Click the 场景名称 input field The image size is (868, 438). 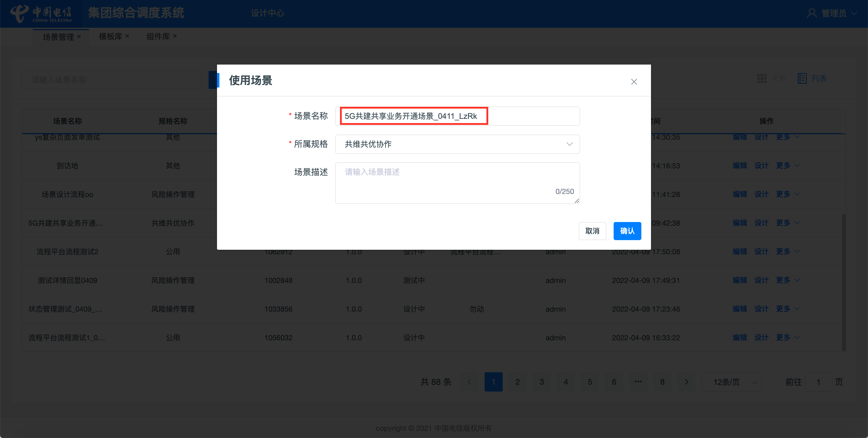point(457,116)
